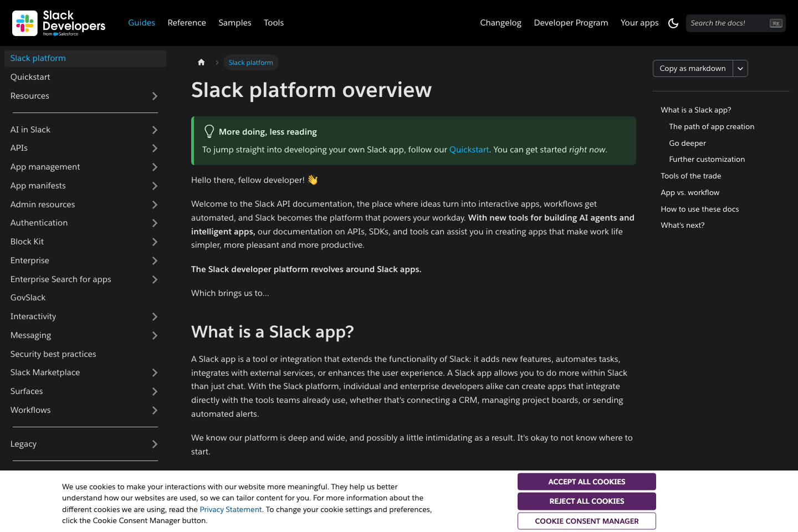Open the Quickstart link in the tip banner
This screenshot has height=532, width=798.
(469, 149)
